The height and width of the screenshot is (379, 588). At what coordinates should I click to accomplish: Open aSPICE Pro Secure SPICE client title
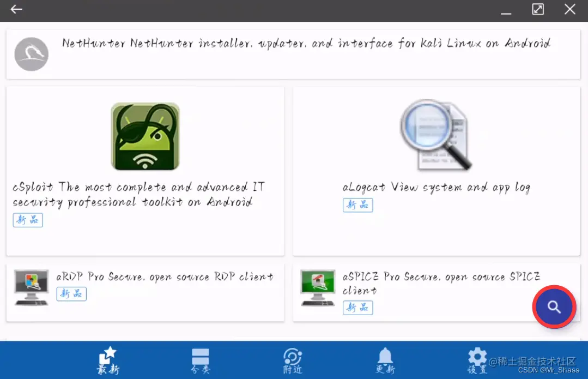click(x=441, y=284)
